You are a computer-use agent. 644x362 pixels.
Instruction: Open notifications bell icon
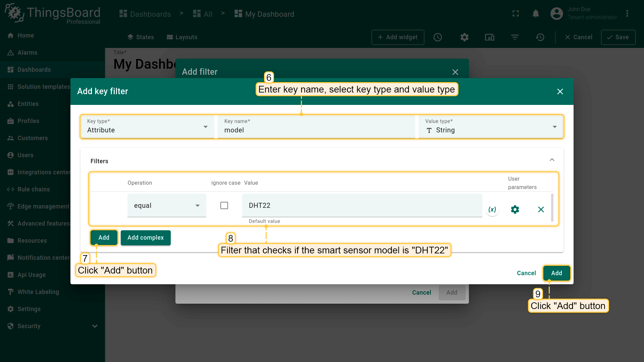pyautogui.click(x=536, y=14)
